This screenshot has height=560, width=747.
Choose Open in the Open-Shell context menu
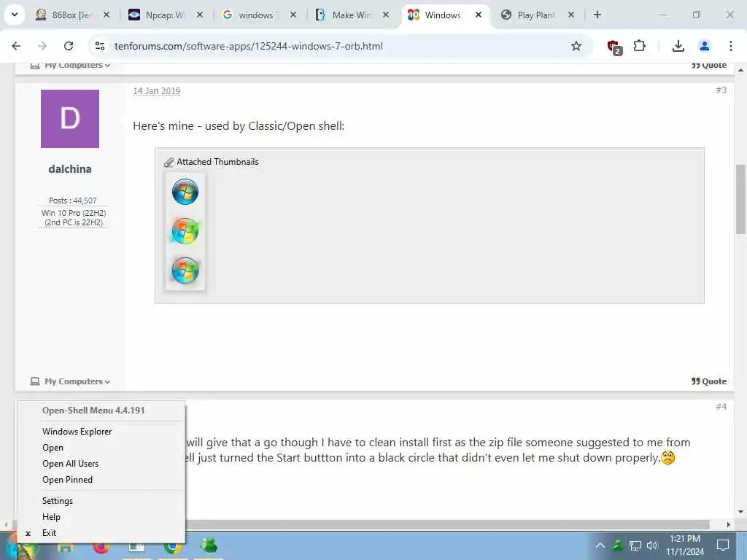coord(101,448)
